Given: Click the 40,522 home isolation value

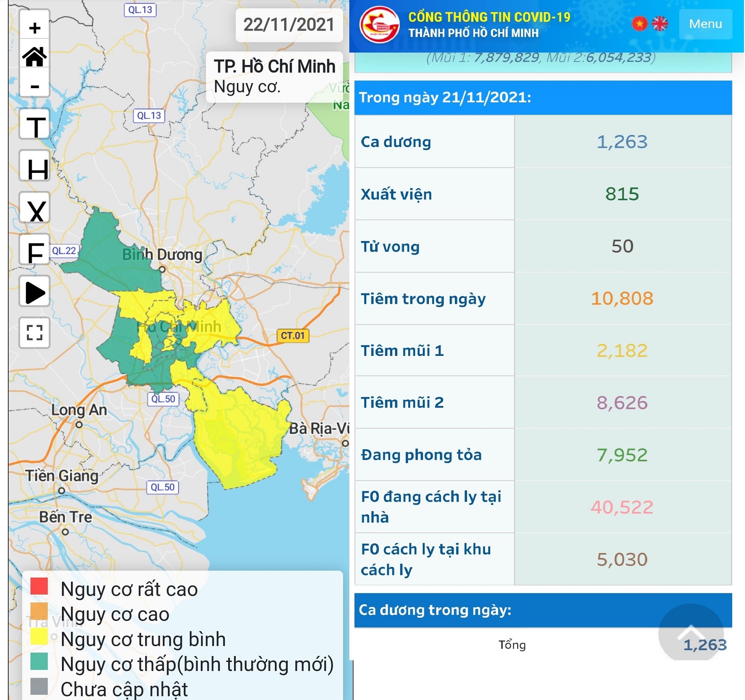Looking at the screenshot, I should click(622, 507).
